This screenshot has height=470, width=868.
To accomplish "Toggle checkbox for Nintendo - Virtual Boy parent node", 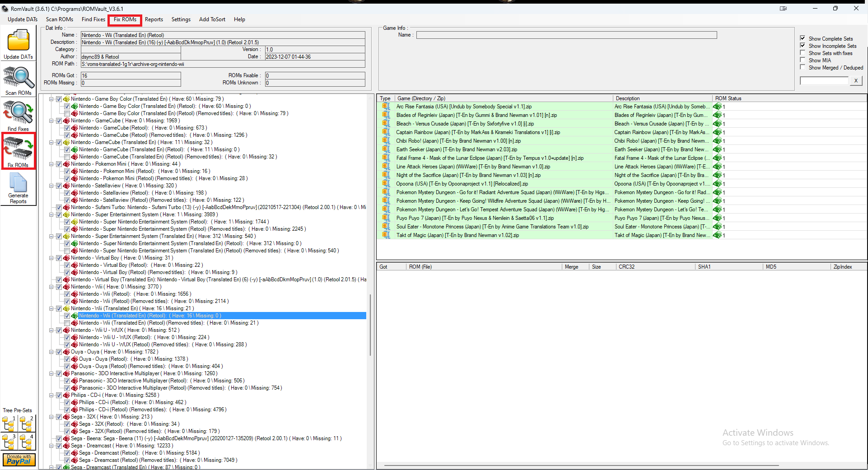I will (x=59, y=258).
